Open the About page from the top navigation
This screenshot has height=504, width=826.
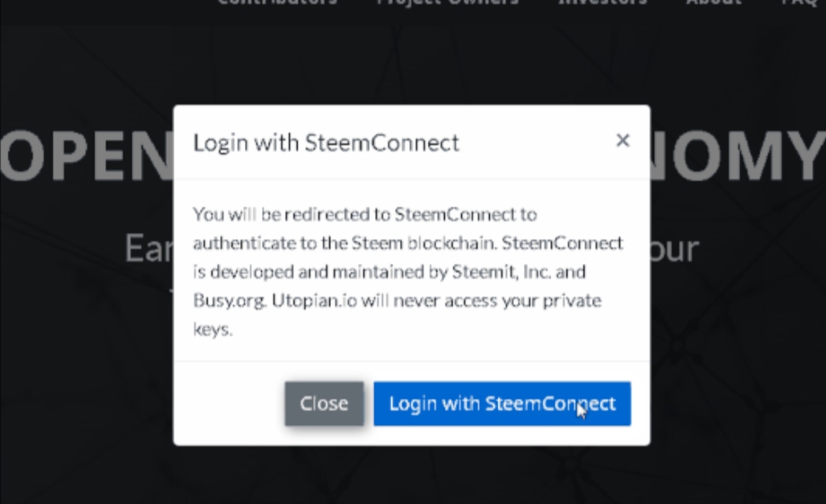(x=714, y=3)
